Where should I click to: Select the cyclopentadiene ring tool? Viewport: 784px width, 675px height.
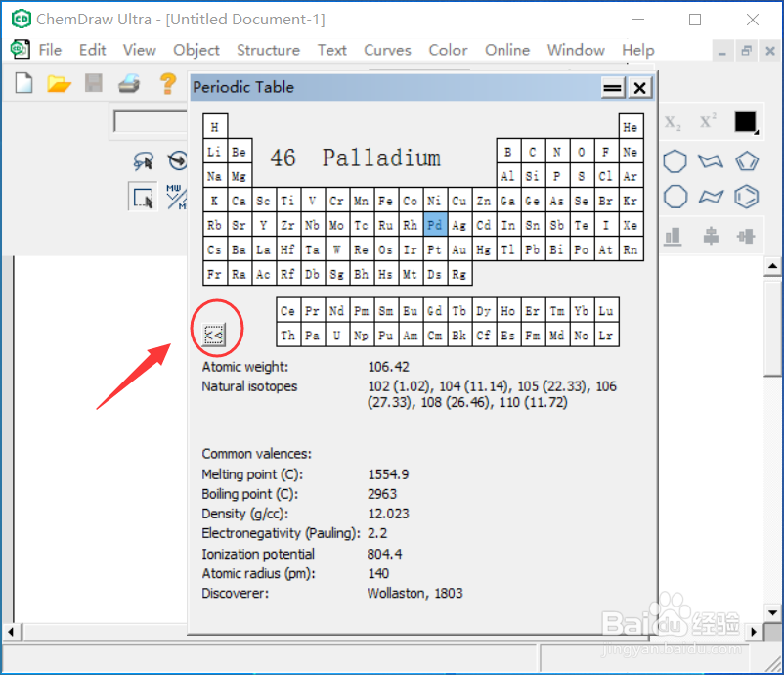(747, 161)
